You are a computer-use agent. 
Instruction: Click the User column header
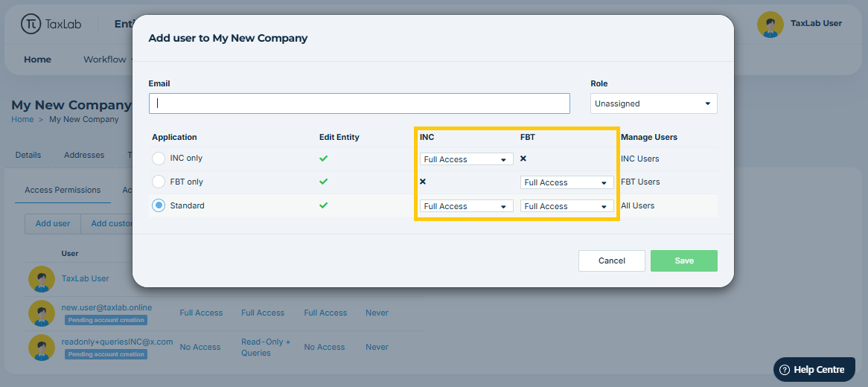pos(70,253)
